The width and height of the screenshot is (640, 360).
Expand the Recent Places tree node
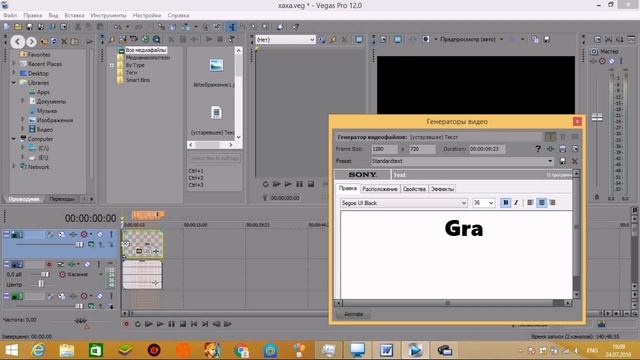pos(14,64)
